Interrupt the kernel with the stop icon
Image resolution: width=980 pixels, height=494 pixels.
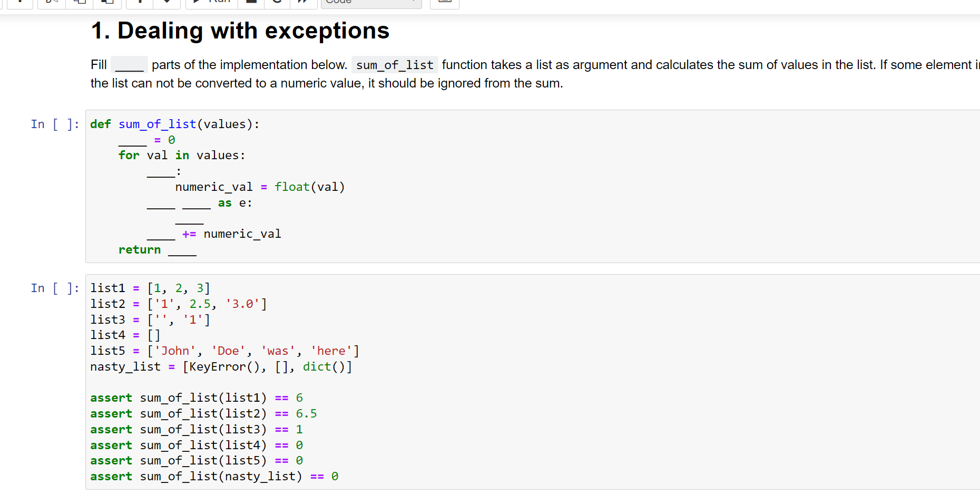click(x=251, y=3)
